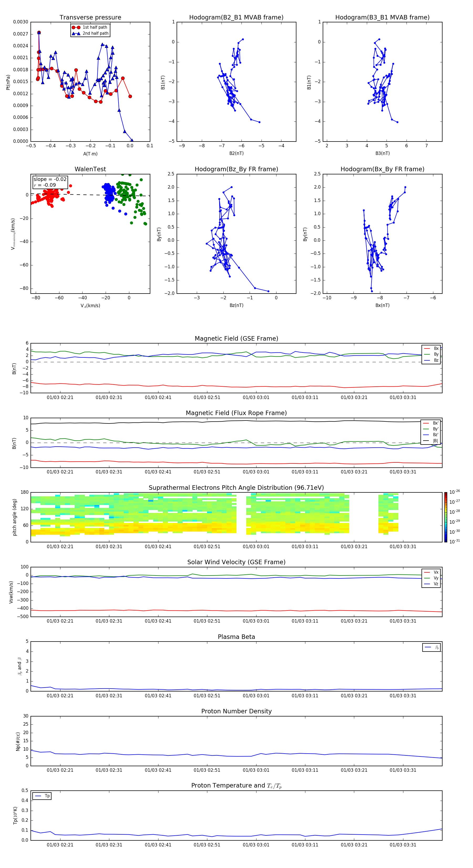The width and height of the screenshot is (473, 868).
Task: Select the 'Hodogram(B2_B1 MVAB frame)' title
Action: pos(236,17)
